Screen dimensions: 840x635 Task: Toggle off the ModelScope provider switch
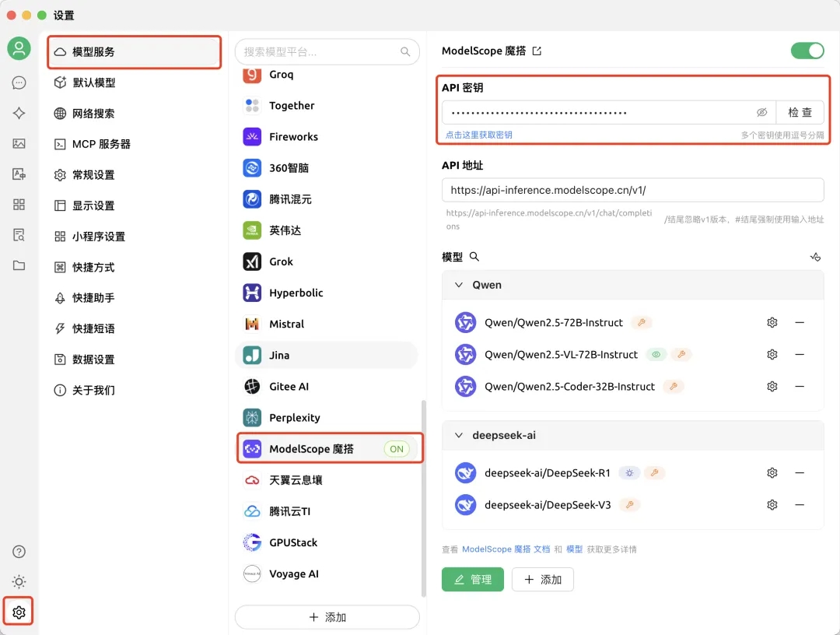point(807,51)
